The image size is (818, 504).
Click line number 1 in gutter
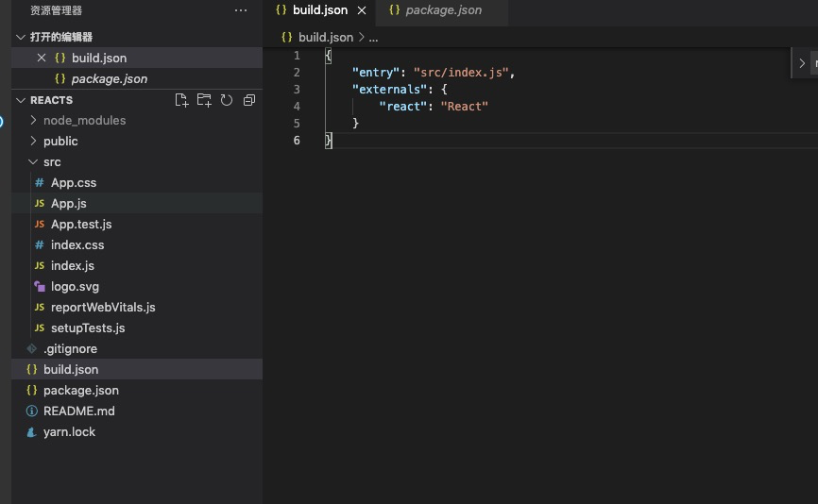[297, 56]
